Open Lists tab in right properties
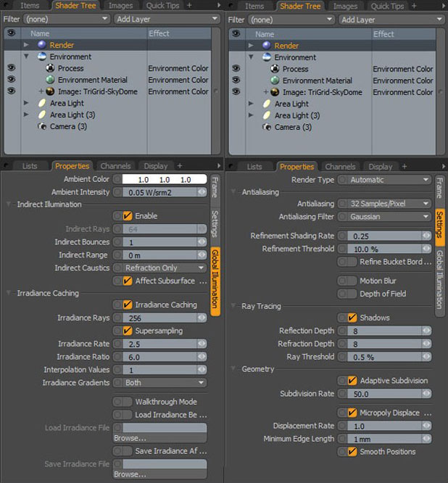The height and width of the screenshot is (483, 448). tap(254, 167)
